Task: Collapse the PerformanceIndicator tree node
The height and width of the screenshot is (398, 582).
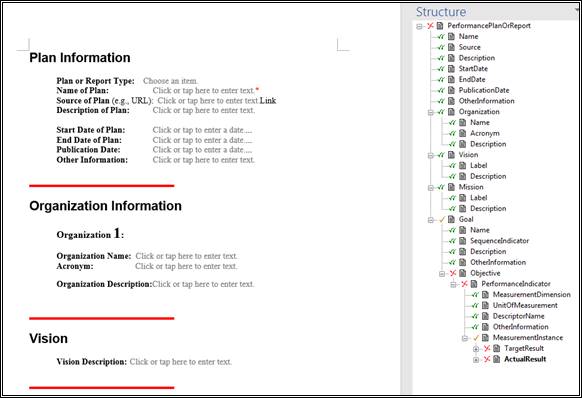Action: coord(453,285)
